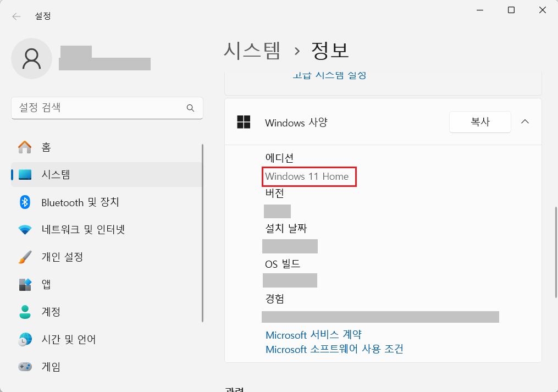The height and width of the screenshot is (392, 558).
Task: Click the Windows logo icon in 사양 header
Action: pyautogui.click(x=244, y=122)
